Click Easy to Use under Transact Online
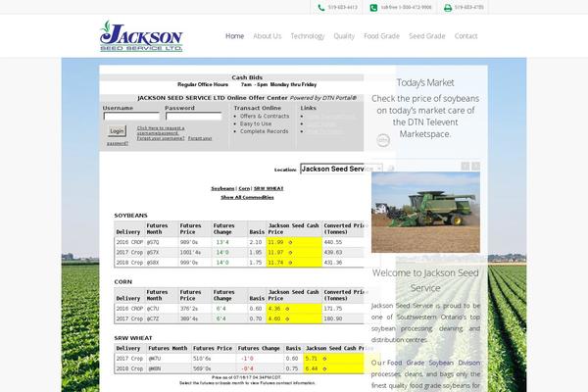The height and width of the screenshot is (392, 588). point(256,123)
